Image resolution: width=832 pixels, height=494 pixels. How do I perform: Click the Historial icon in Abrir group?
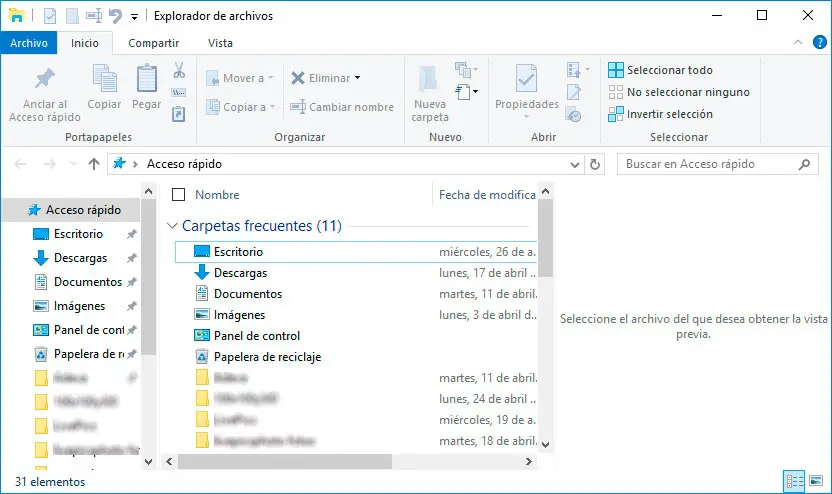point(574,114)
